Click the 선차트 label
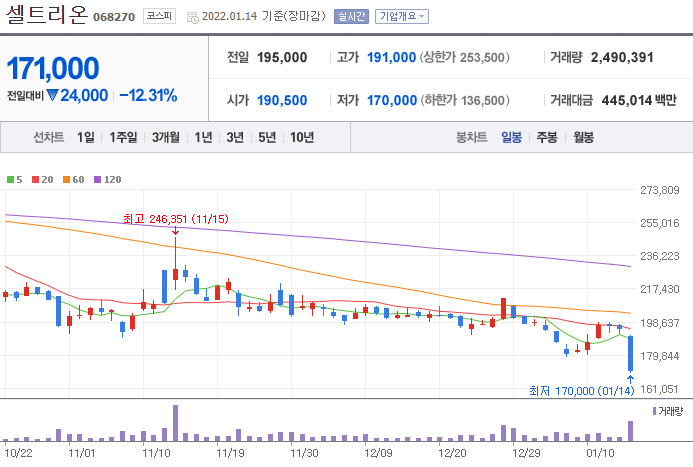The image size is (693, 467). (x=49, y=137)
